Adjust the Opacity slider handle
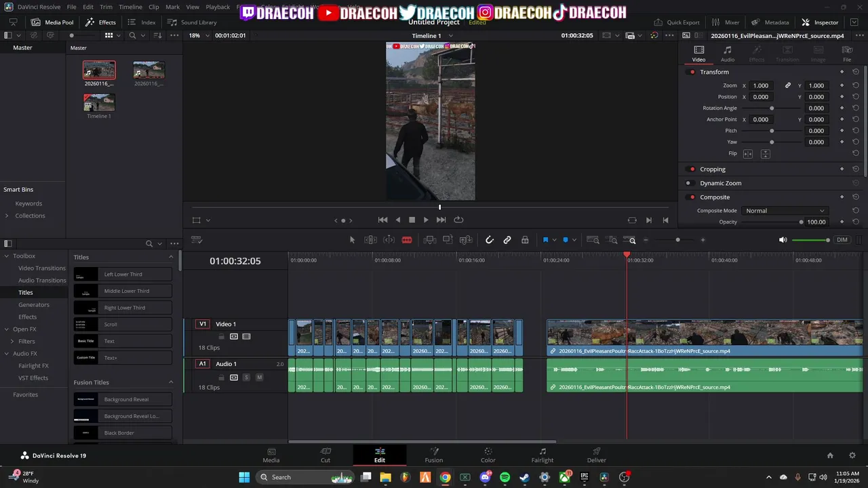The height and width of the screenshot is (488, 868). point(802,222)
